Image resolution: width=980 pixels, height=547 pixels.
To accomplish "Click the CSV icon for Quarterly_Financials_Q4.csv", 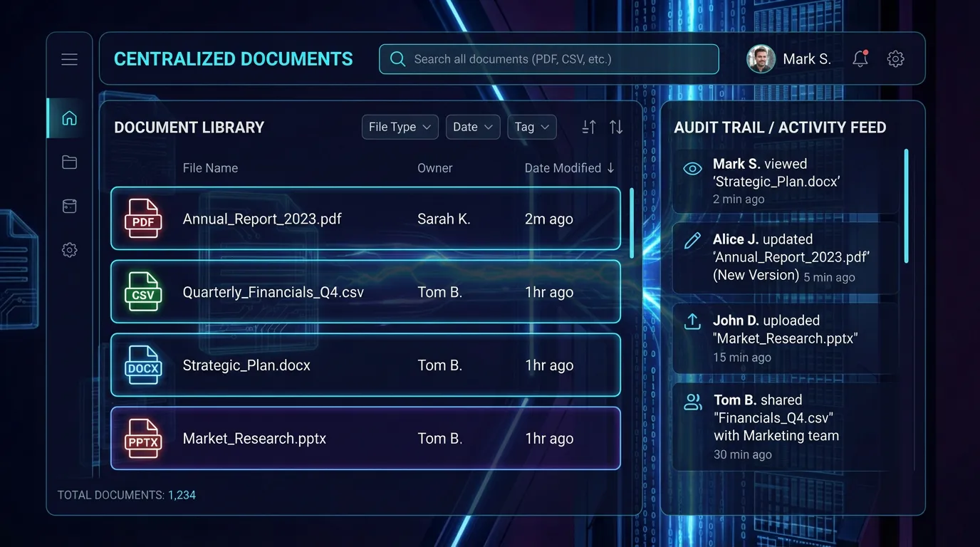I will coord(143,292).
